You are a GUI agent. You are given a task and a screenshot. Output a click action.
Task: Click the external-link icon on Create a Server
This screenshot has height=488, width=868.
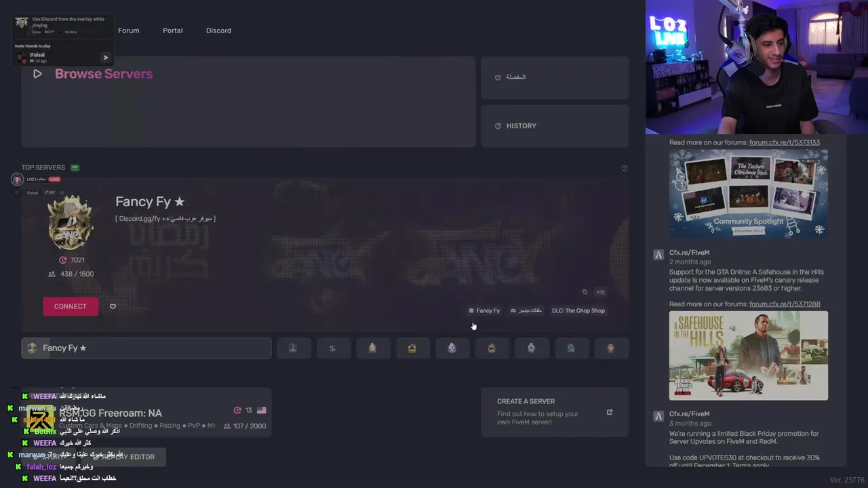point(609,412)
